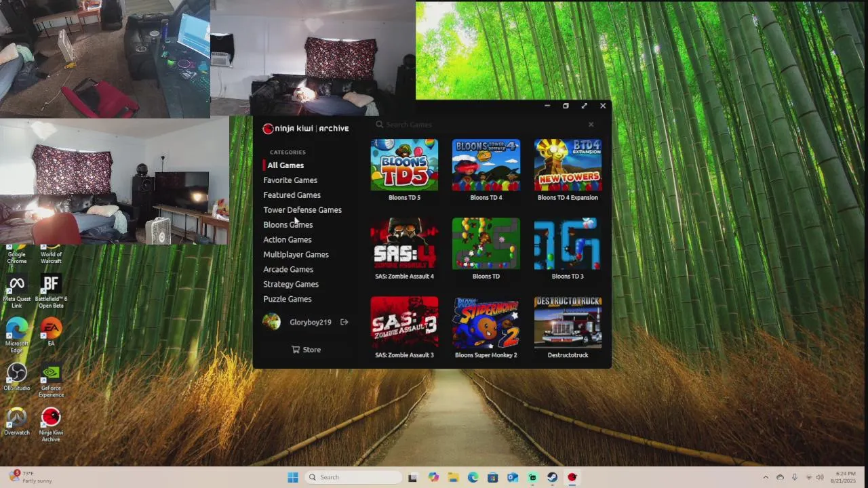Screen dimensions: 868x488
Task: Click the Gloryboy219 profile avatar
Action: 271,322
